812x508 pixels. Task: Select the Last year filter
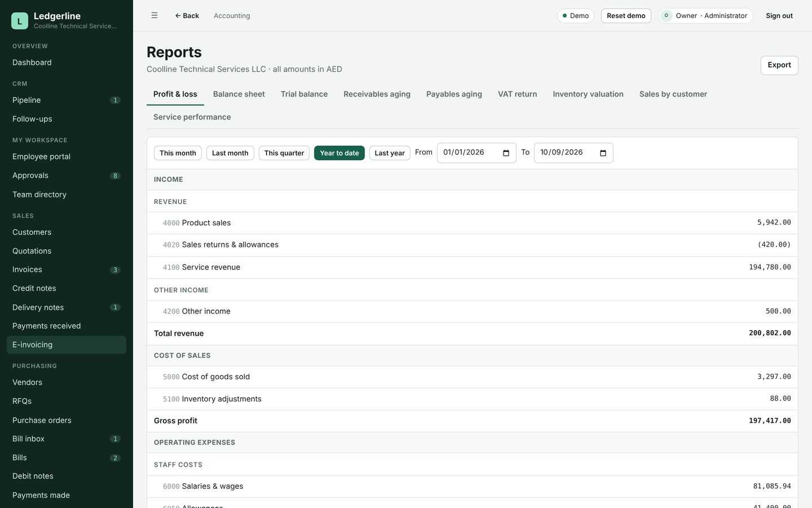pos(390,153)
